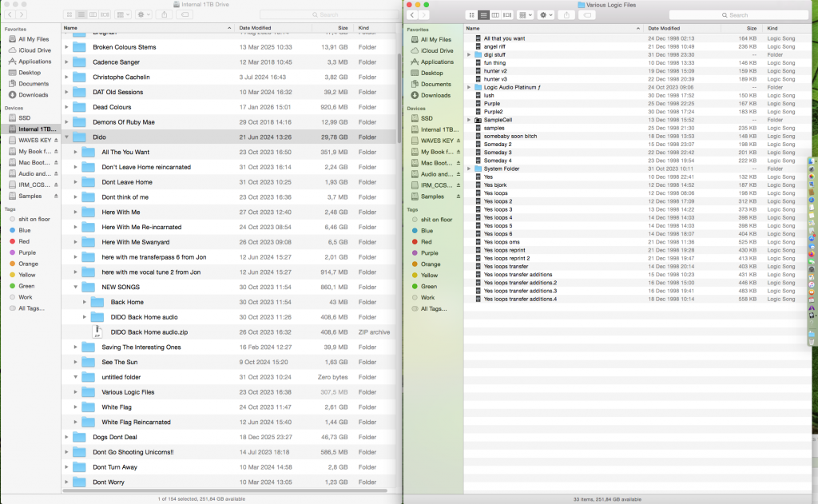Screen dimensions: 818x504
Task: Open the action gear dropdown menu
Action: point(141,15)
